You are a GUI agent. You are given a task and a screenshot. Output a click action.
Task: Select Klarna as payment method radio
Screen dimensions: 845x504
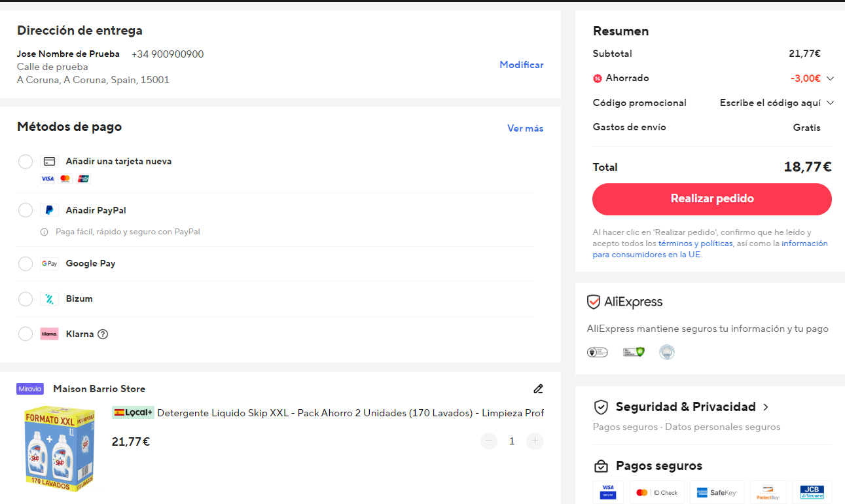26,334
